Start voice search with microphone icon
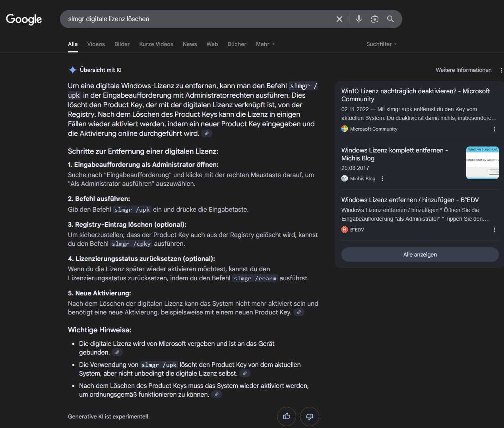The image size is (504, 428). [359, 19]
